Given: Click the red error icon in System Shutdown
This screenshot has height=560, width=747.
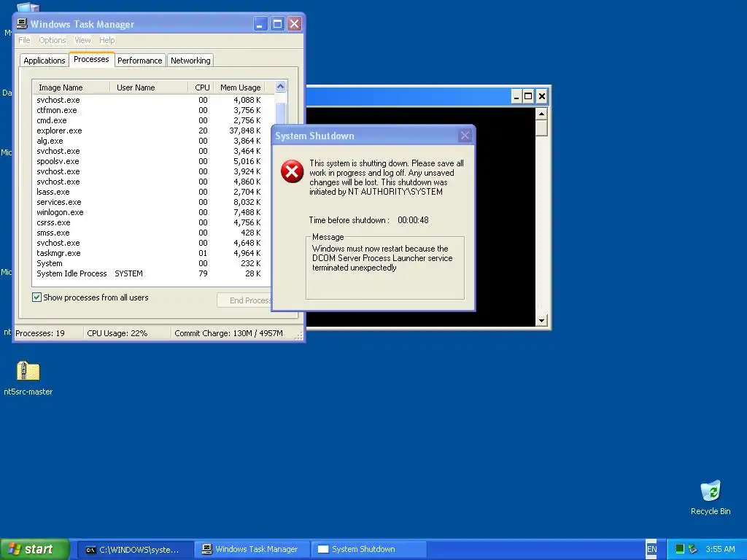Looking at the screenshot, I should tap(292, 171).
